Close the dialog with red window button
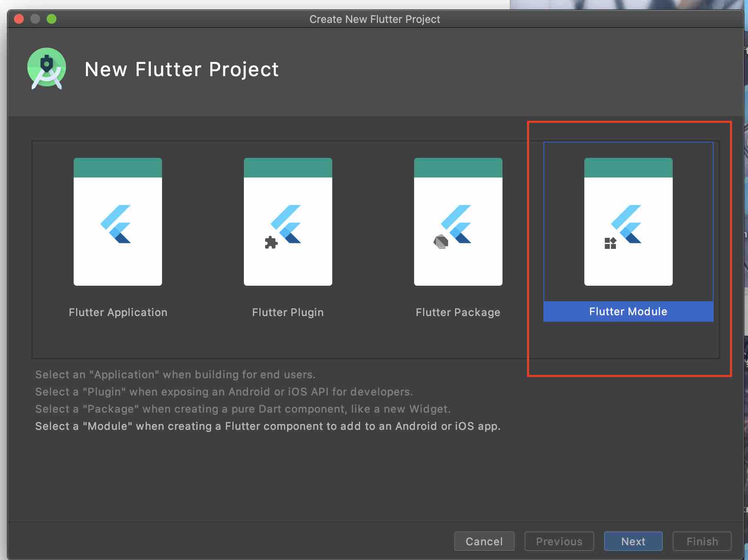Viewport: 748px width, 560px height. click(19, 19)
